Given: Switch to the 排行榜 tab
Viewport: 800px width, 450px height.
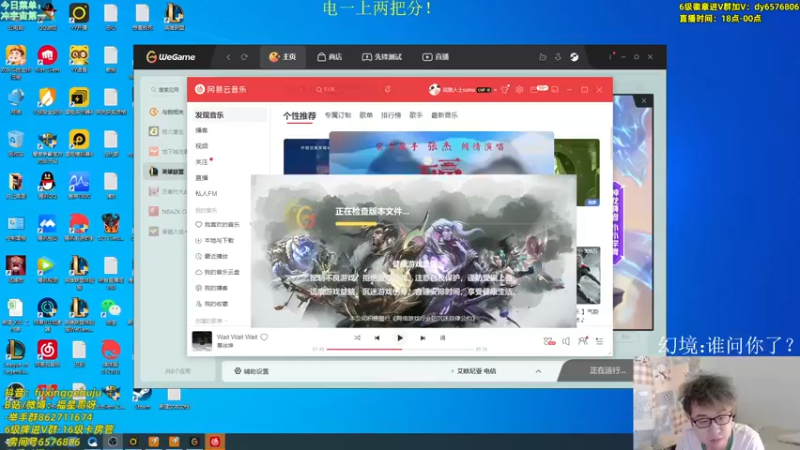Looking at the screenshot, I should pyautogui.click(x=391, y=115).
